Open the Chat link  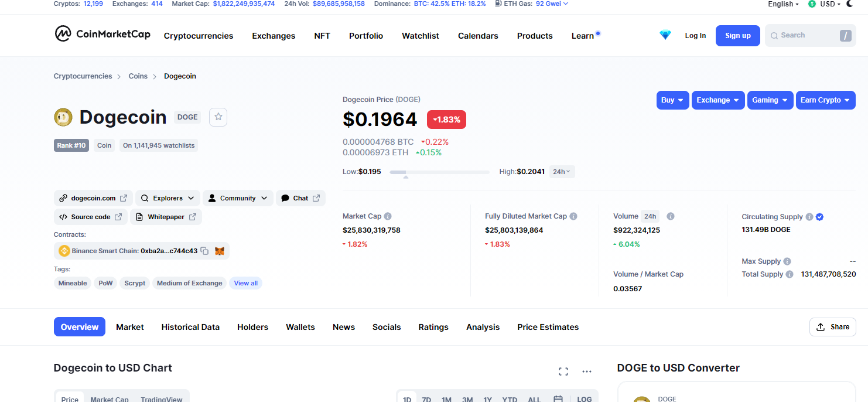[300, 198]
